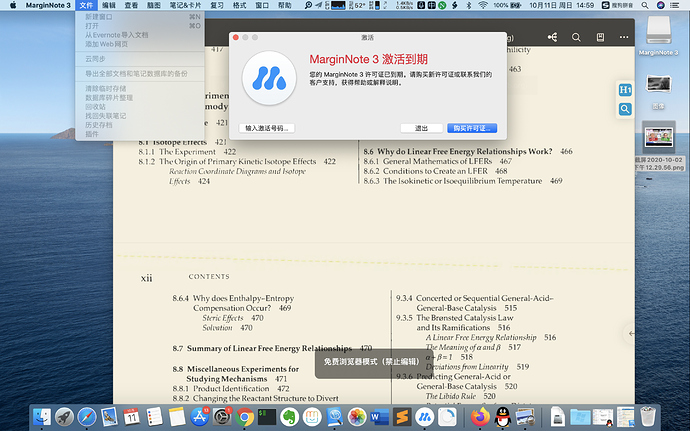
Task: Open the Trash in the dock
Action: click(x=648, y=416)
